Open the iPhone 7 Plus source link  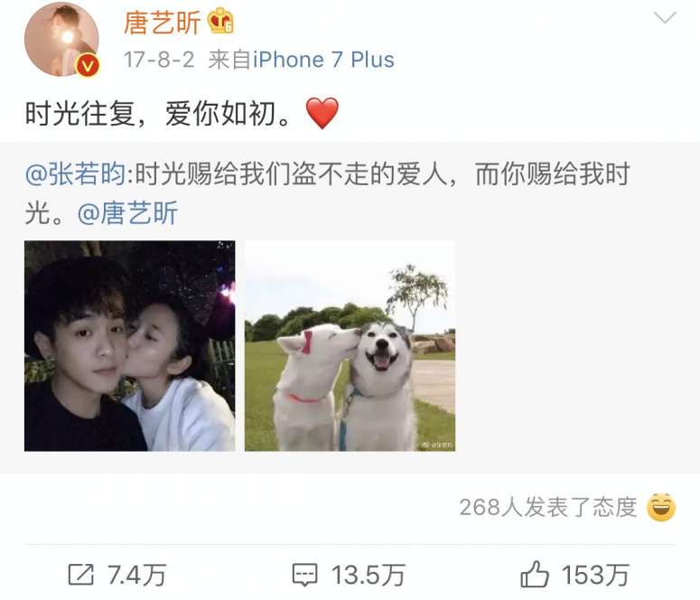323,60
